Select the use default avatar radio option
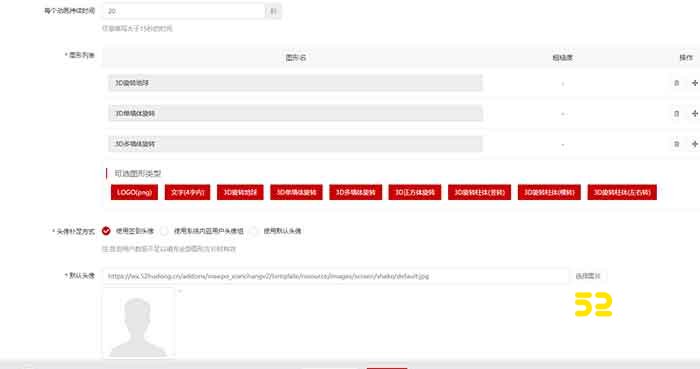This screenshot has width=700, height=369. [x=254, y=231]
